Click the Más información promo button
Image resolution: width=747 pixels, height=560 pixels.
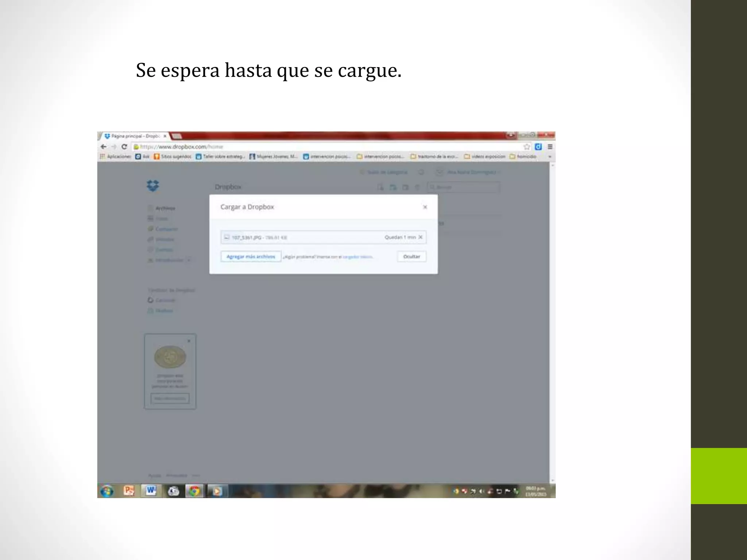tap(170, 398)
